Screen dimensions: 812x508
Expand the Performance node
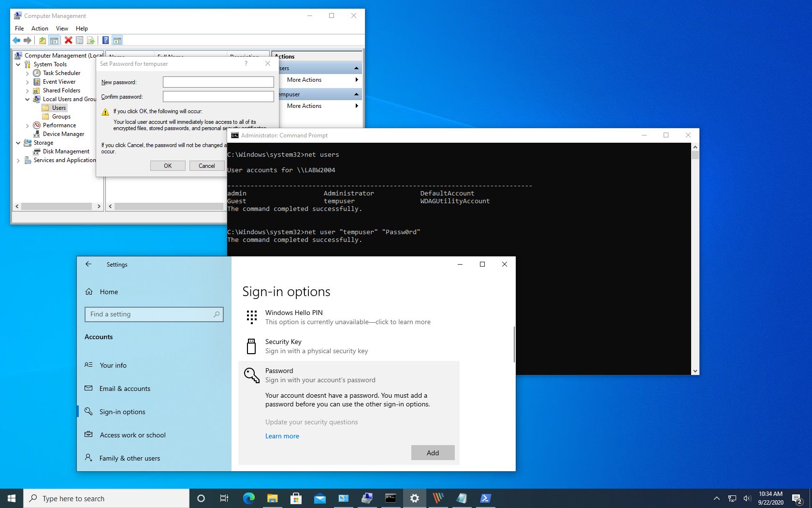pos(27,125)
